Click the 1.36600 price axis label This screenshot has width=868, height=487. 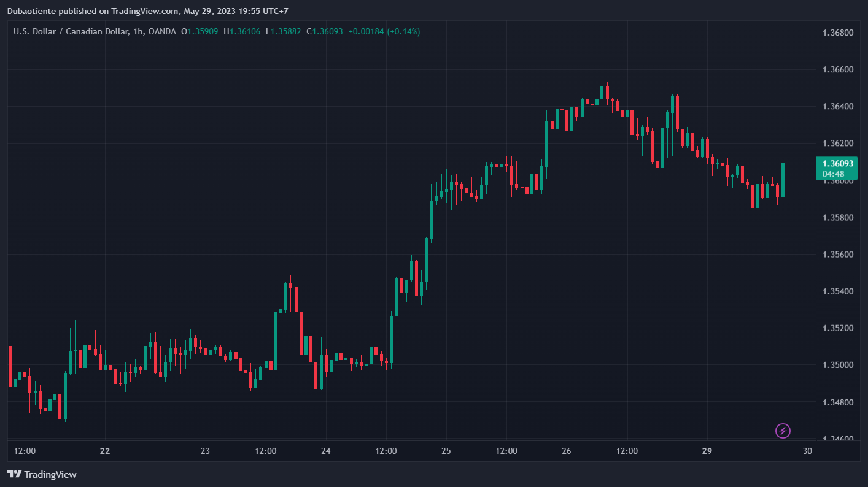pos(837,70)
